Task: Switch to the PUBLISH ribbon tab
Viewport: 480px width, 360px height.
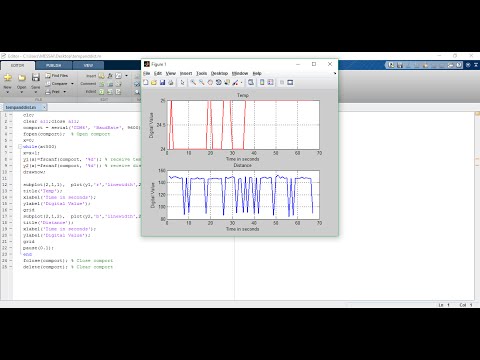Action: click(x=54, y=65)
